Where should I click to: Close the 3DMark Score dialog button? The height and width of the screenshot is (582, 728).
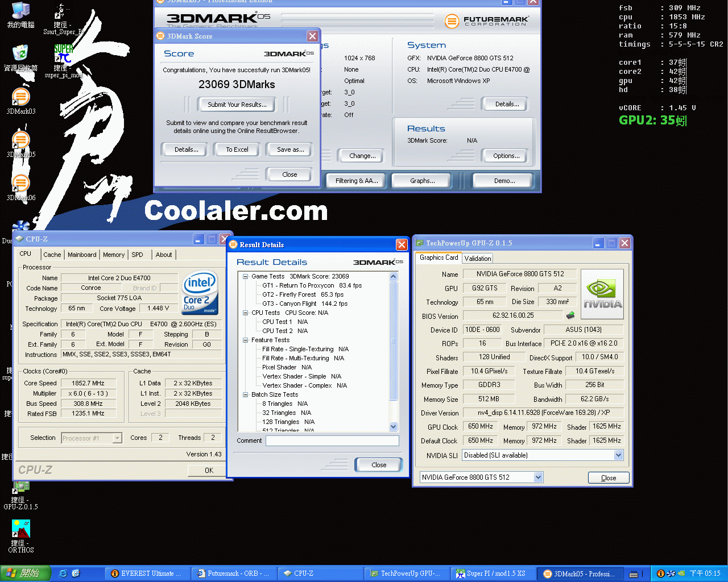pos(289,174)
